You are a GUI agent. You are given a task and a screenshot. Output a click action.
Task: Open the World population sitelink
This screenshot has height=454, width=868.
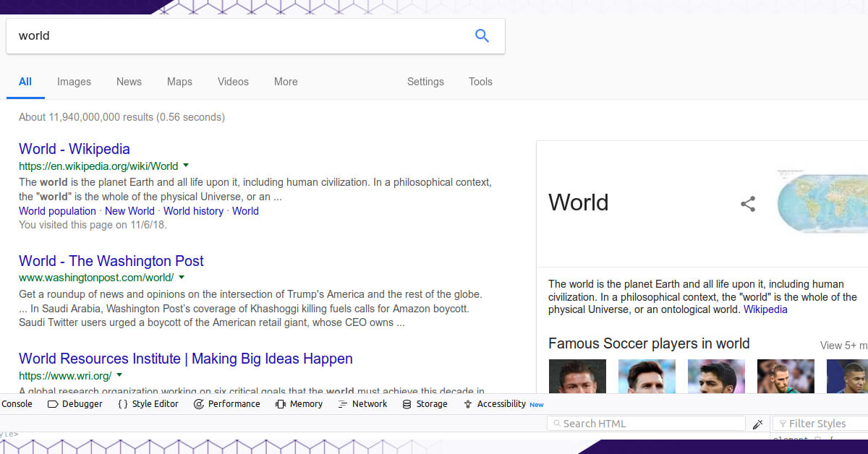(57, 211)
